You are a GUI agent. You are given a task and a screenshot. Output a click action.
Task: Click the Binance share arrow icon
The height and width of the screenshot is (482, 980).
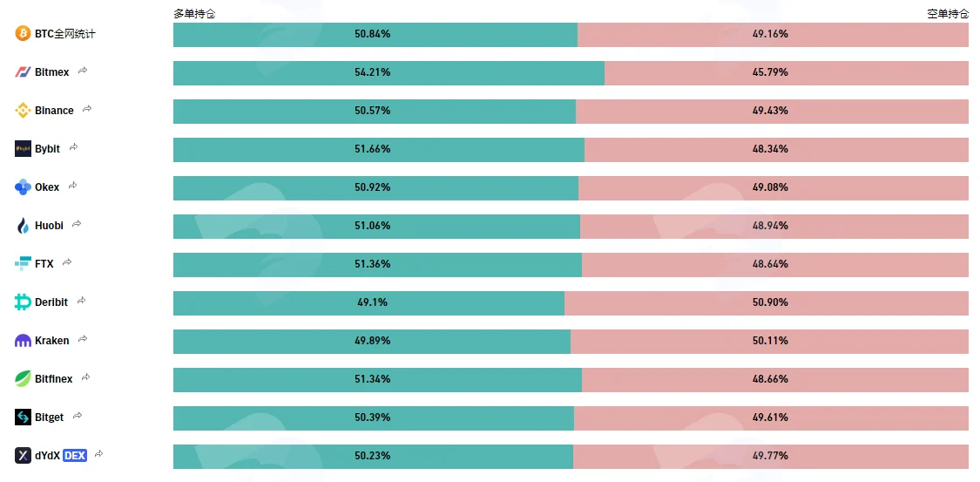[87, 110]
